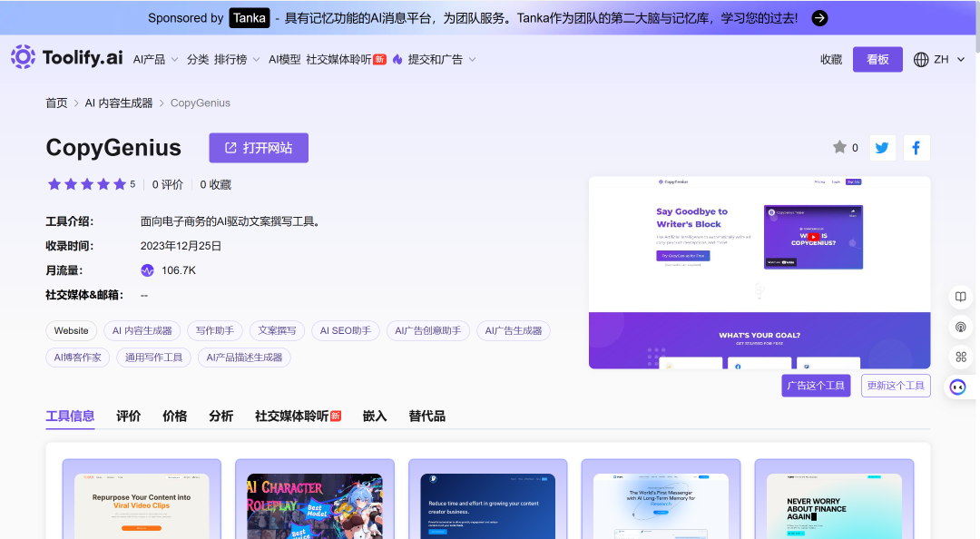Viewport: 980px width, 539px height.
Task: Click the 广告这个工具 button
Action: 816,386
